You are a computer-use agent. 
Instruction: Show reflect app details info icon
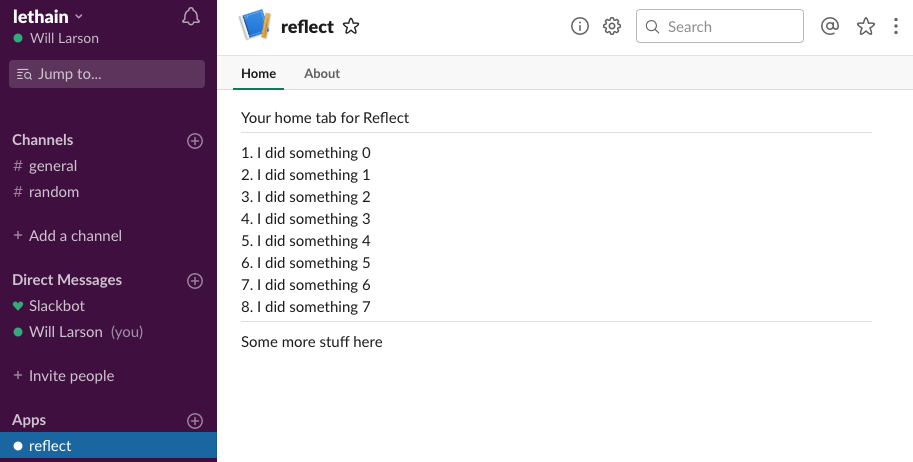pyautogui.click(x=580, y=27)
